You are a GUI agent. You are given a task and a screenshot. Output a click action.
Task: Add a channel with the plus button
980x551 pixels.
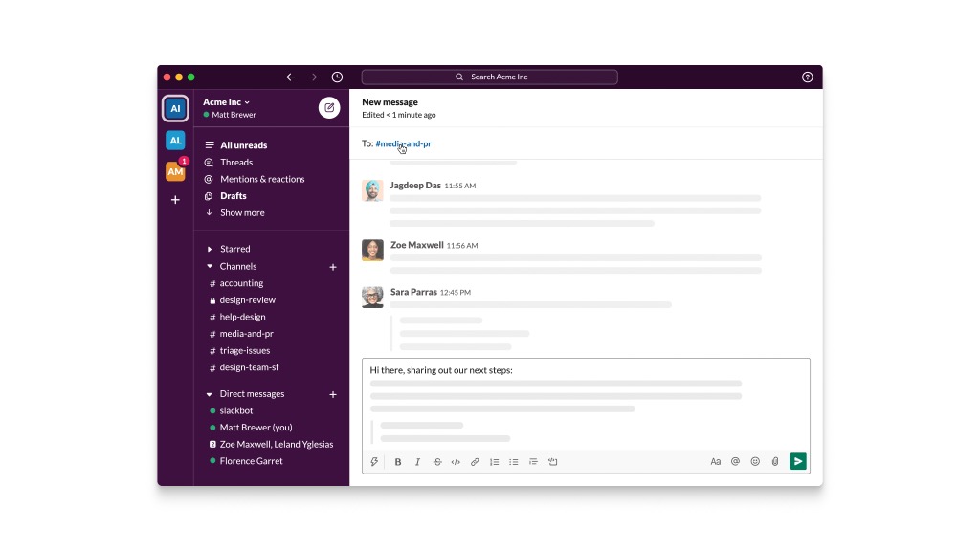(x=333, y=267)
